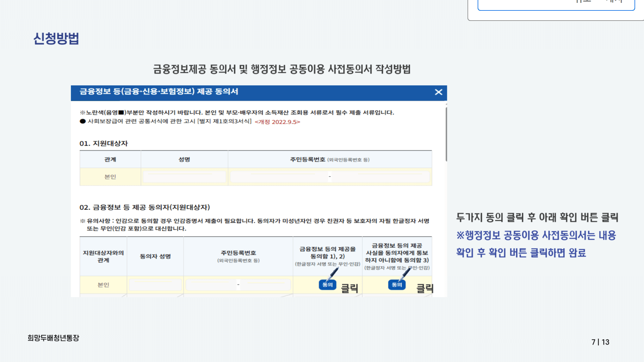644x362 pixels.
Task: Click the 희망두배청년통장 footer text
Action: (53, 338)
